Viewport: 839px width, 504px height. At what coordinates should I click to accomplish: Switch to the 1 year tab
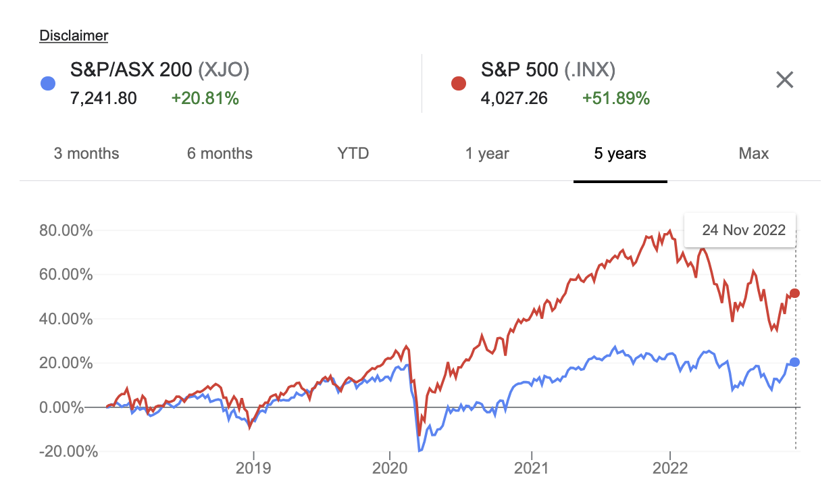[x=487, y=153]
